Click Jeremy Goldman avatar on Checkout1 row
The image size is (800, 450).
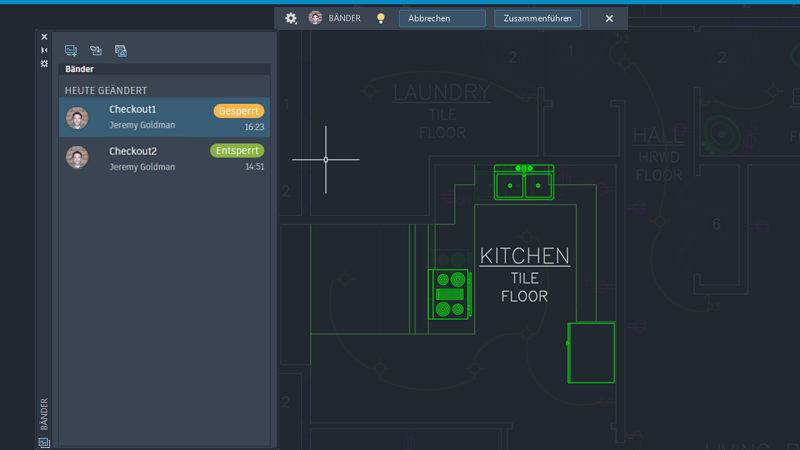[77, 118]
